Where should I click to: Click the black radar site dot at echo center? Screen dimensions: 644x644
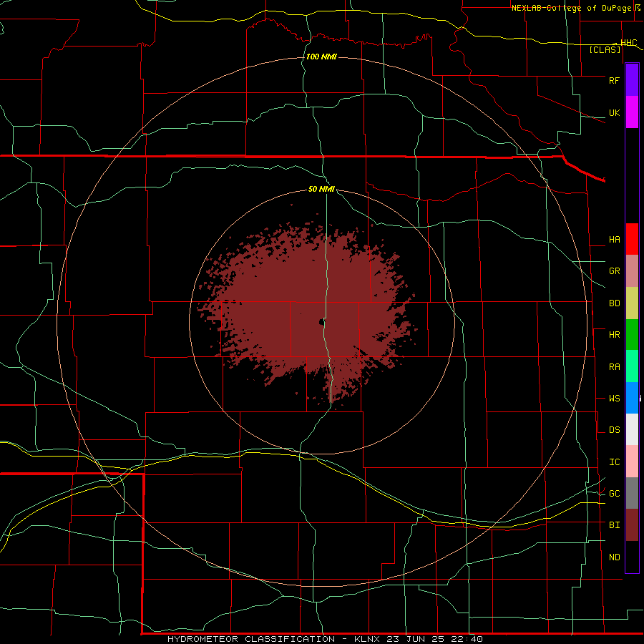321,322
